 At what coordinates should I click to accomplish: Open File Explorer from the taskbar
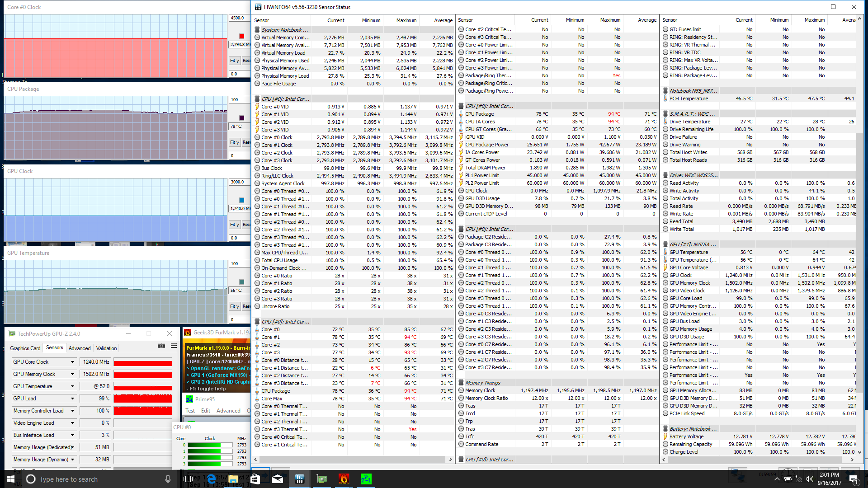[x=233, y=479]
